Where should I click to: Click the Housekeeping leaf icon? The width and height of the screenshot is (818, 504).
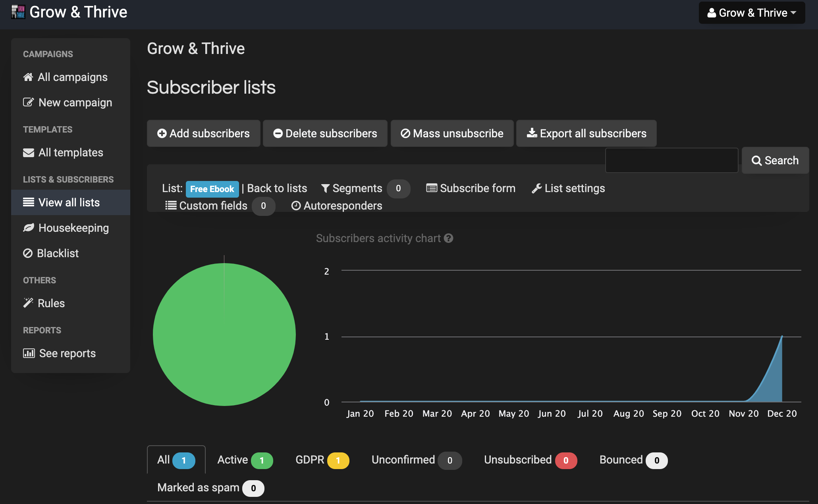29,228
